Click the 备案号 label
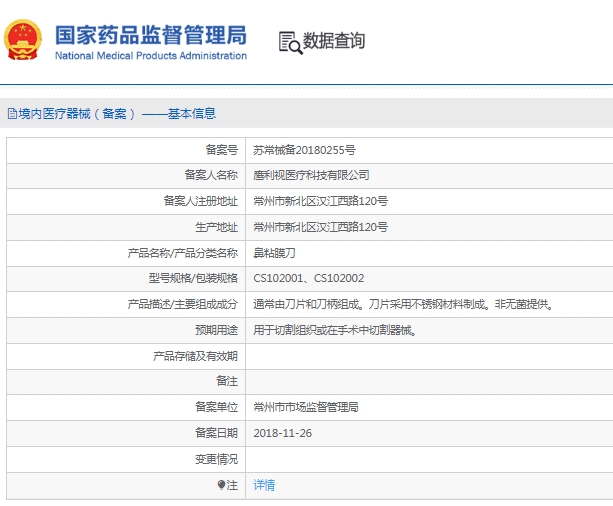Viewport: 613px width, 506px height. [222, 150]
